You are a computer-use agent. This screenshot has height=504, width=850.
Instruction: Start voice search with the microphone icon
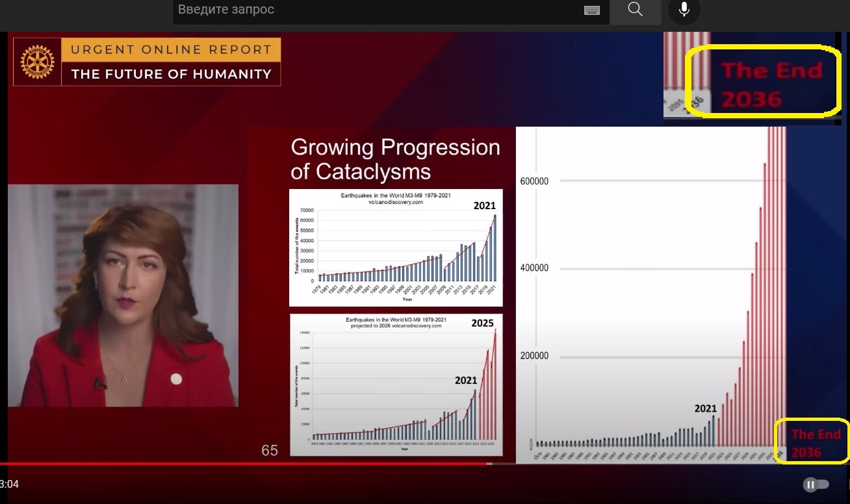(x=684, y=10)
